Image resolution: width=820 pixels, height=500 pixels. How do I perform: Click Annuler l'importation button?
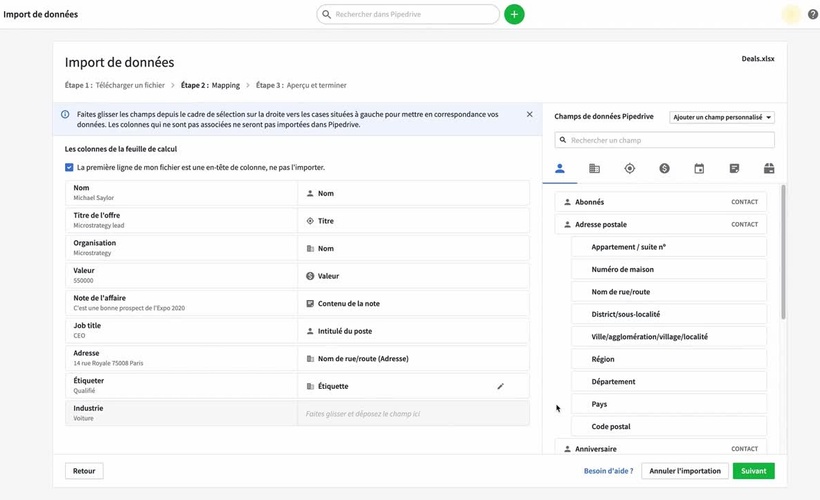[684, 471]
